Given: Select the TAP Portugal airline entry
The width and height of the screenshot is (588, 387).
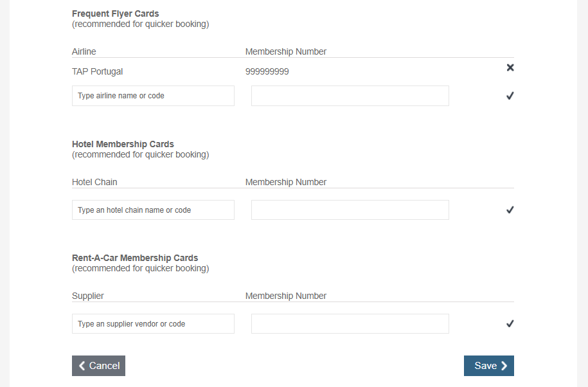Looking at the screenshot, I should click(98, 71).
